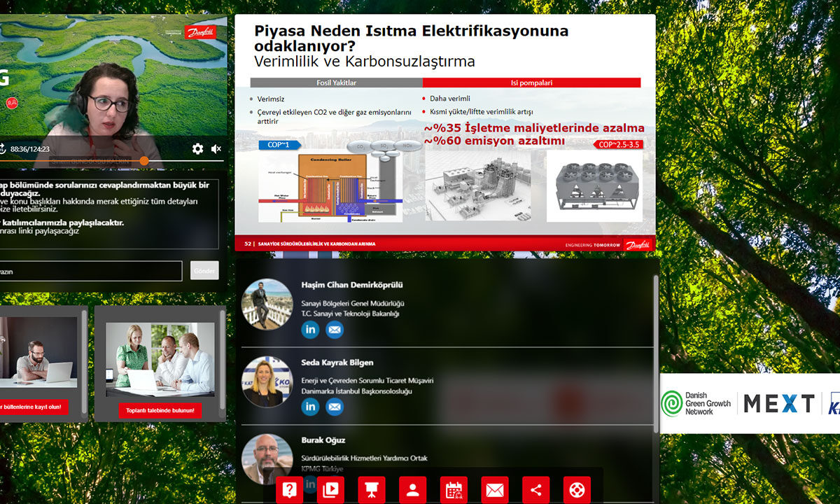The width and height of the screenshot is (840, 504).
Task: Open the video library icon in bottom toolbar
Action: click(330, 490)
